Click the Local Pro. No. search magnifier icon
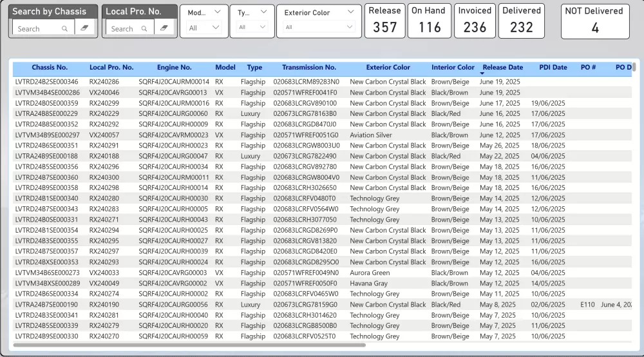This screenshot has height=357, width=644. tap(144, 29)
